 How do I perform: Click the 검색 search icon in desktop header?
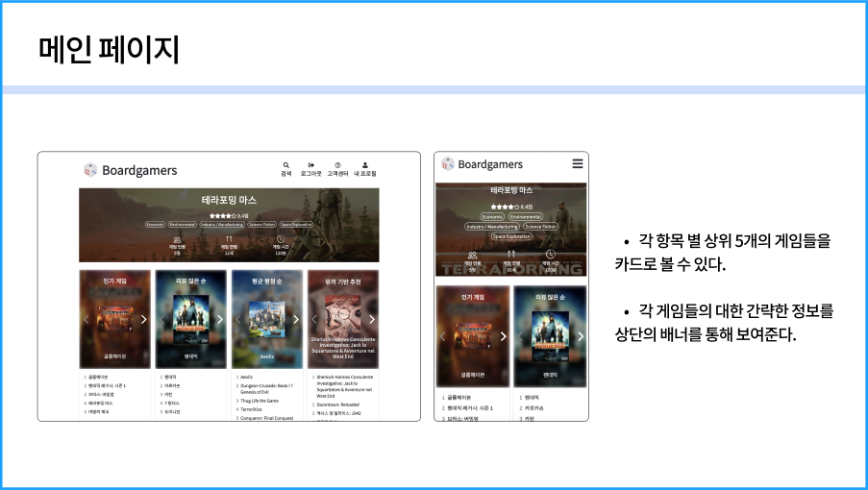click(285, 165)
